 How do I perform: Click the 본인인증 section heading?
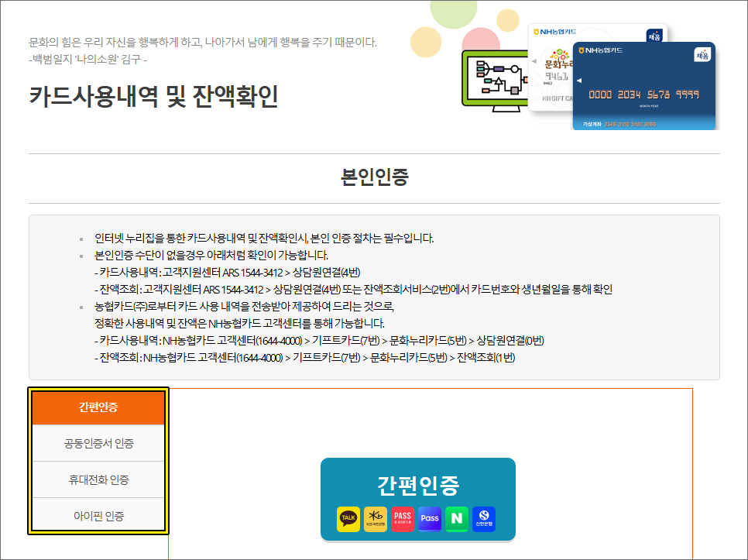[x=374, y=177]
